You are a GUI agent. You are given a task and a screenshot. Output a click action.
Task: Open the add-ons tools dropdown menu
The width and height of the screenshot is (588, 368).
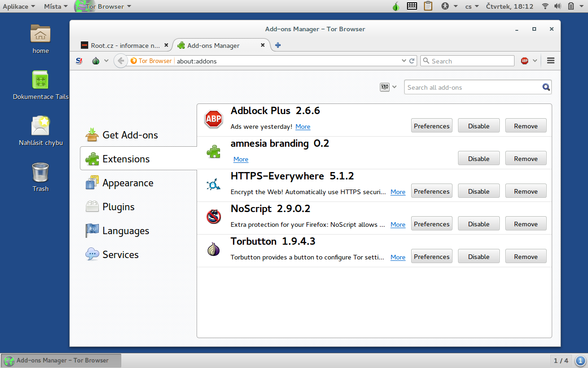coord(388,87)
